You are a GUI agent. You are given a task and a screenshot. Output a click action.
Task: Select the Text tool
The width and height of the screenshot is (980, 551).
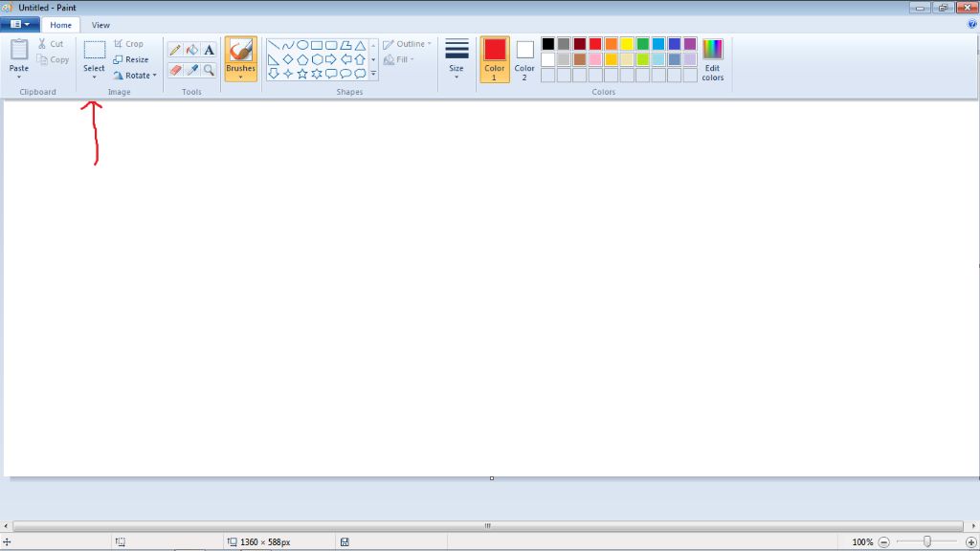[x=209, y=50]
